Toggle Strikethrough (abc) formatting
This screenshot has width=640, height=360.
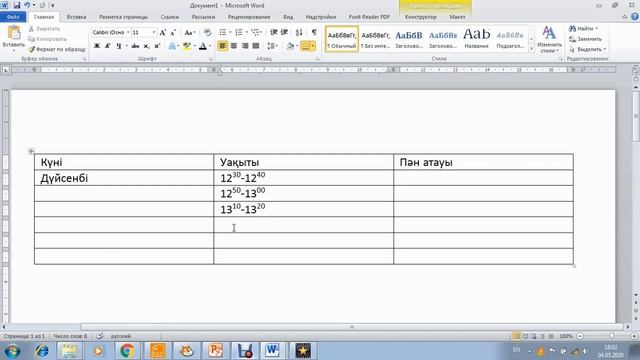click(135, 46)
